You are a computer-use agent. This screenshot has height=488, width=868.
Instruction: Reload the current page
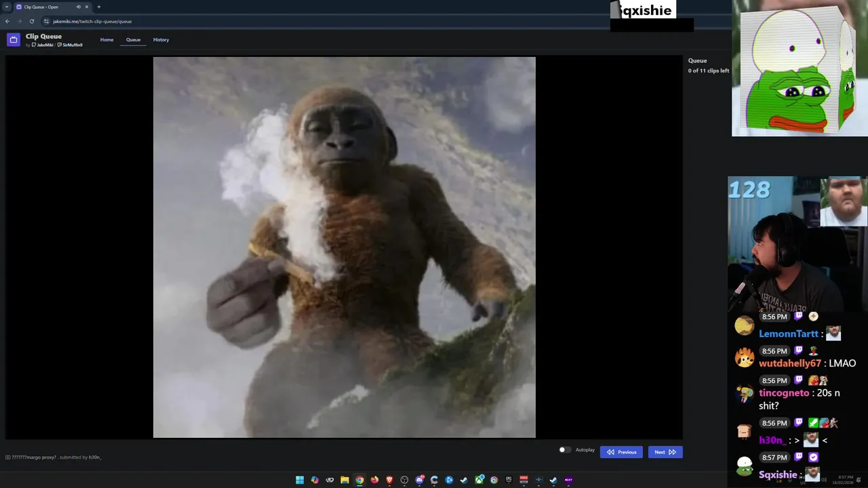(x=31, y=21)
